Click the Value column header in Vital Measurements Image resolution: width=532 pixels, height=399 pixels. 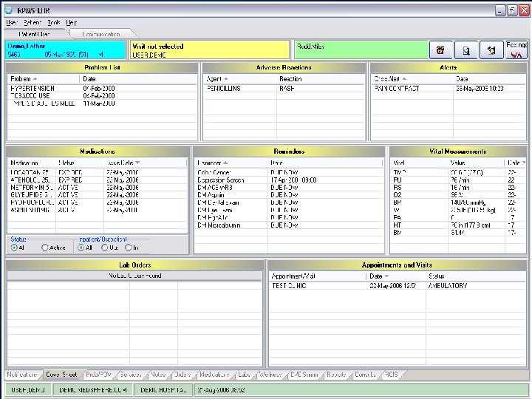pos(476,163)
